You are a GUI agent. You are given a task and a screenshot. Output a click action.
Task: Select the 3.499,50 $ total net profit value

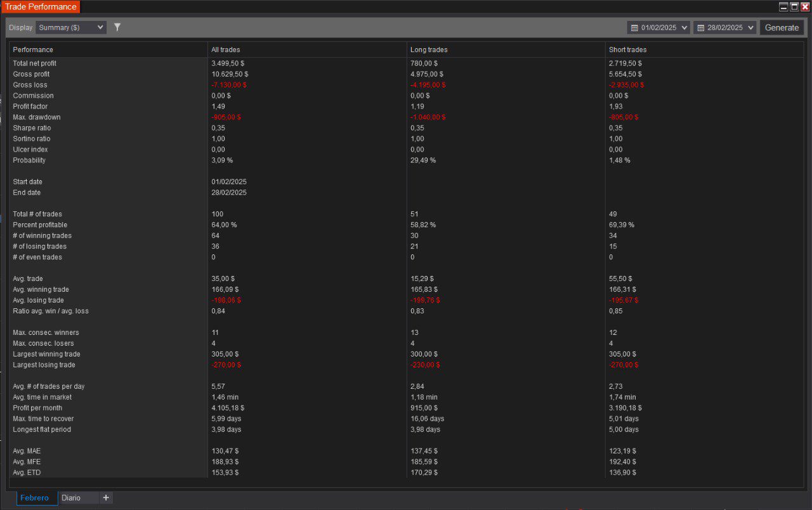(228, 63)
